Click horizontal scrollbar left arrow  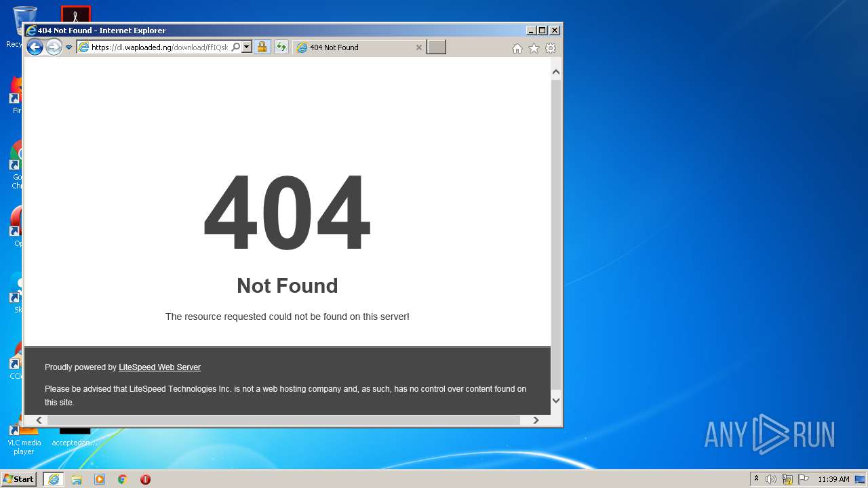click(x=39, y=420)
